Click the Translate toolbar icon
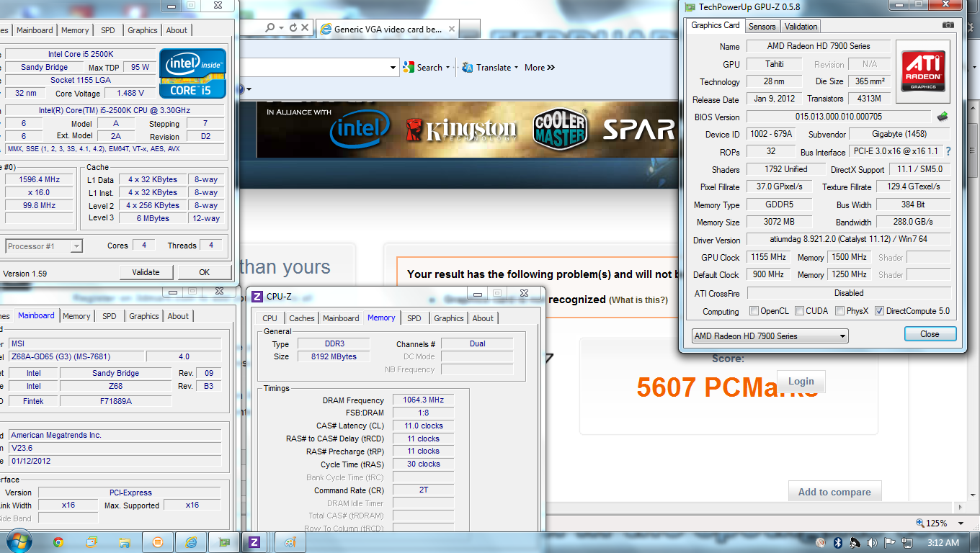 [468, 67]
